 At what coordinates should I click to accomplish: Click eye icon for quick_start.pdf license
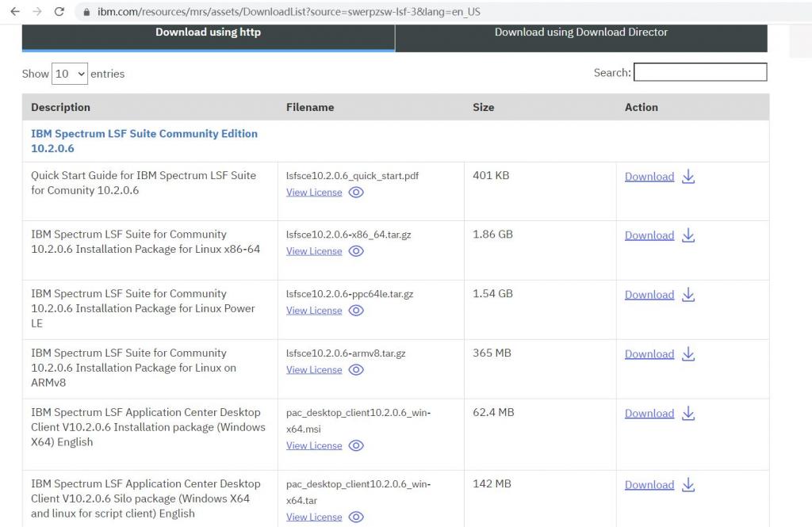[x=356, y=192]
